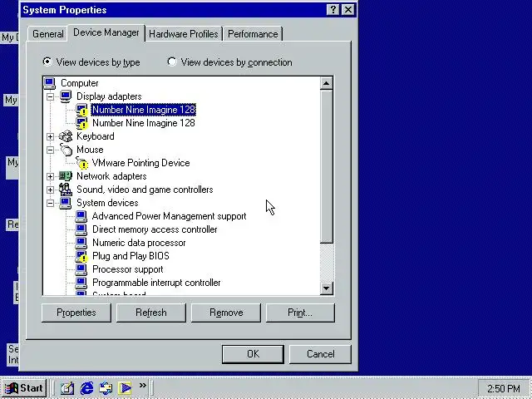
Task: Go to the Performance tab
Action: point(253,34)
